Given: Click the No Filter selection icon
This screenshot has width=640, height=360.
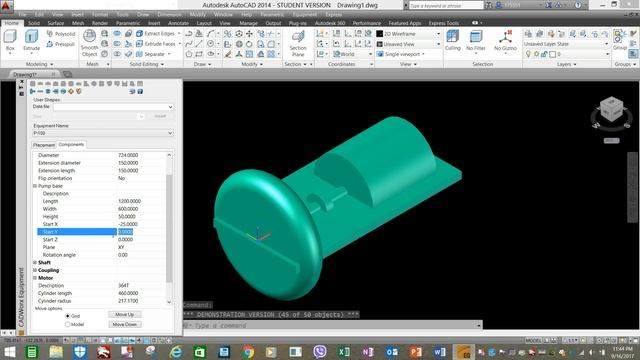Looking at the screenshot, I should tap(476, 41).
